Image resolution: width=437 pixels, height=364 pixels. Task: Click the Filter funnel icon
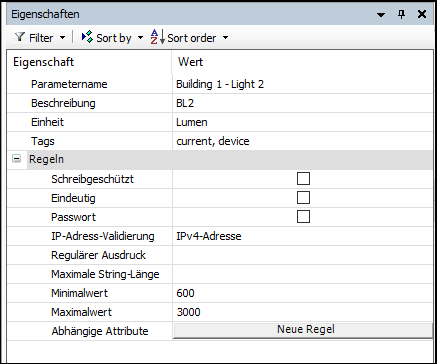pyautogui.click(x=21, y=38)
